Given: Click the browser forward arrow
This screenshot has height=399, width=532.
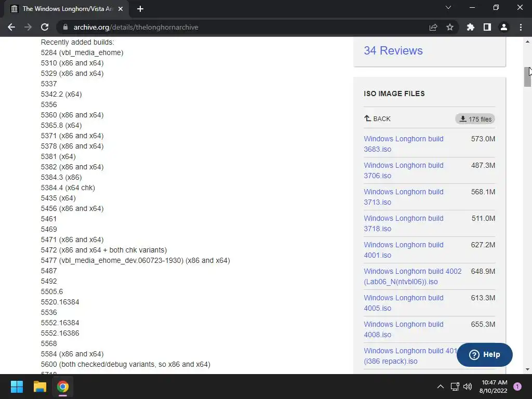Looking at the screenshot, I should click(x=28, y=27).
